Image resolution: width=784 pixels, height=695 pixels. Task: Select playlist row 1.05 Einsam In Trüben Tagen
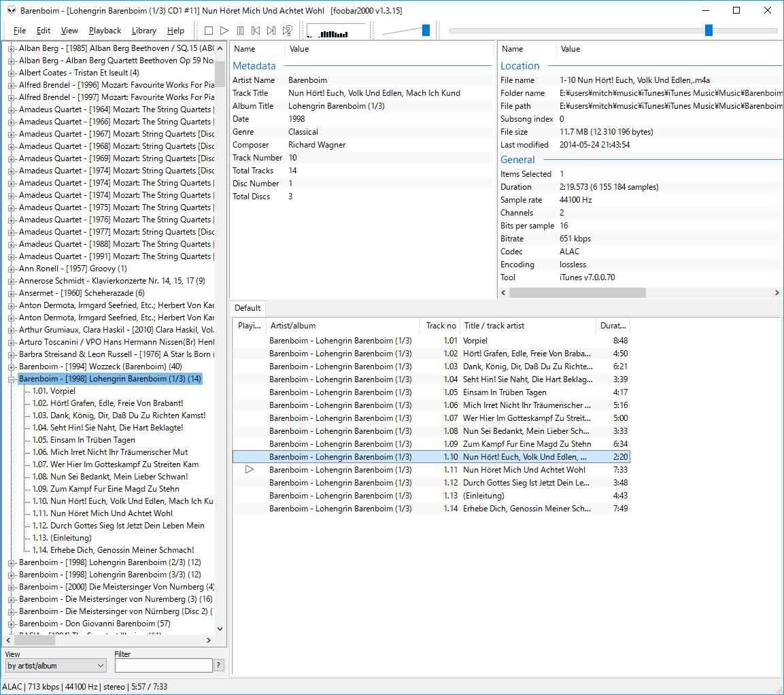pos(431,392)
